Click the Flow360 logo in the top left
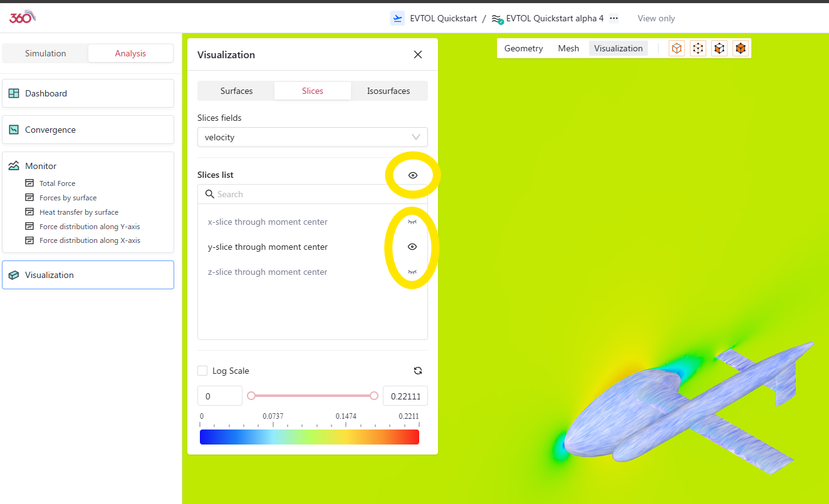 pos(22,17)
